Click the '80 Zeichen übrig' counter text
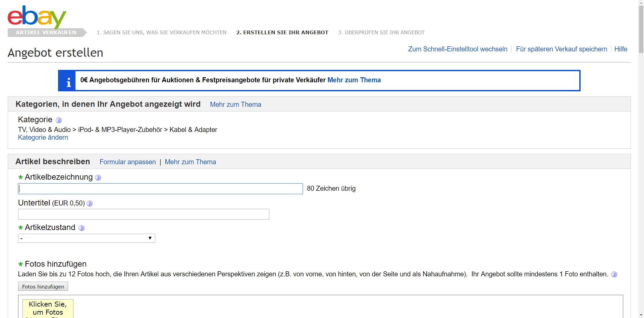Image resolution: width=644 pixels, height=318 pixels. (x=331, y=189)
